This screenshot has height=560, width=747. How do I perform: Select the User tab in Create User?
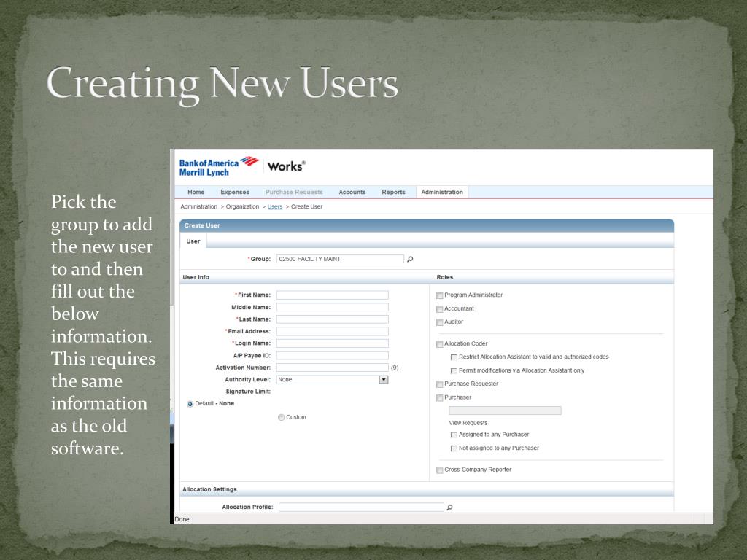pos(193,241)
